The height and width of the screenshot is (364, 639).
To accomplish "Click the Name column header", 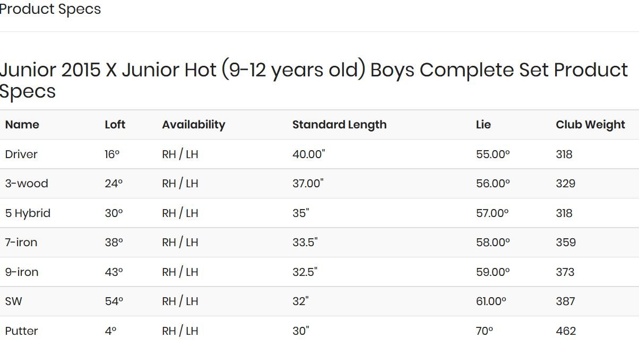I will [22, 125].
